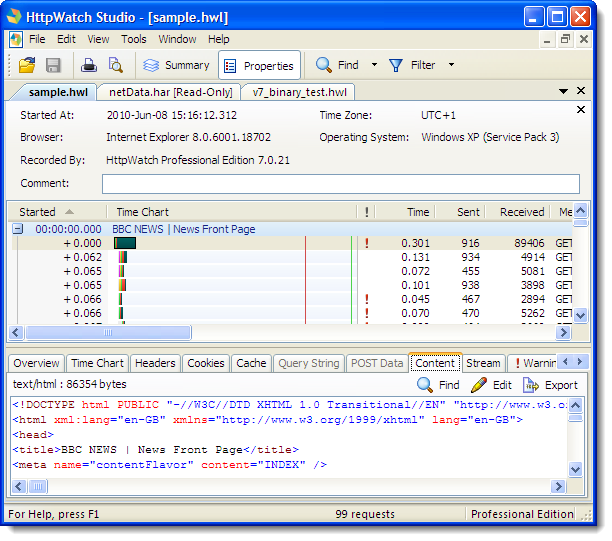Viewport: 612px width, 541px height.
Task: Open a log file with folder icon
Action: pos(27,65)
